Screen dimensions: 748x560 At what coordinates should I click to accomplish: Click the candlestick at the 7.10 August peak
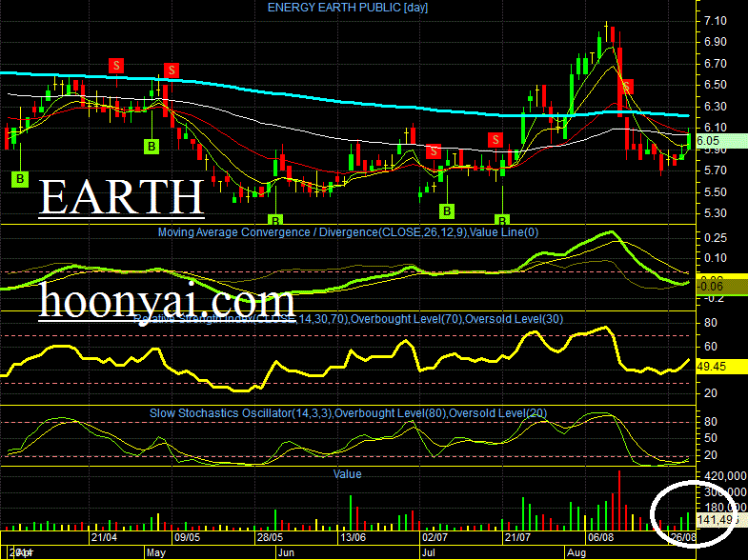(606, 33)
